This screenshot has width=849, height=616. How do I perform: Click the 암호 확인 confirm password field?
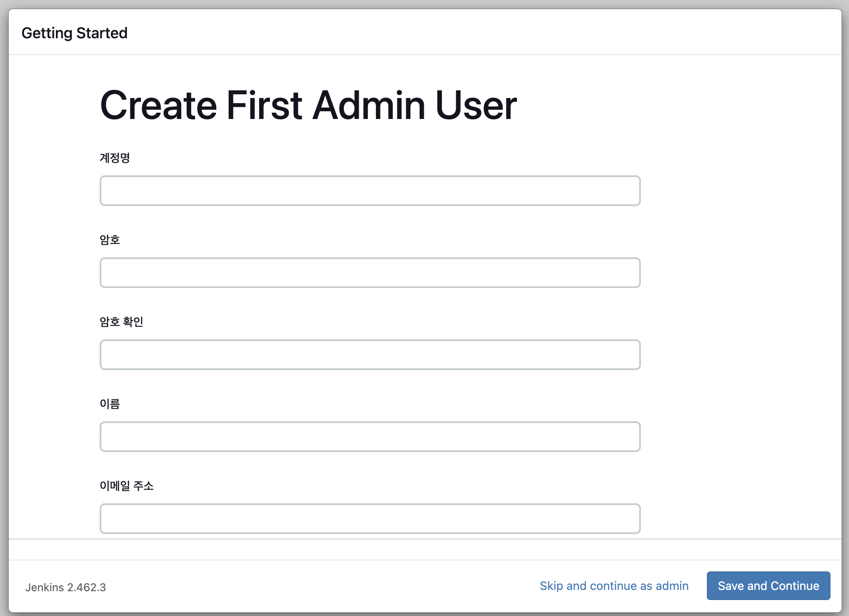click(x=370, y=354)
